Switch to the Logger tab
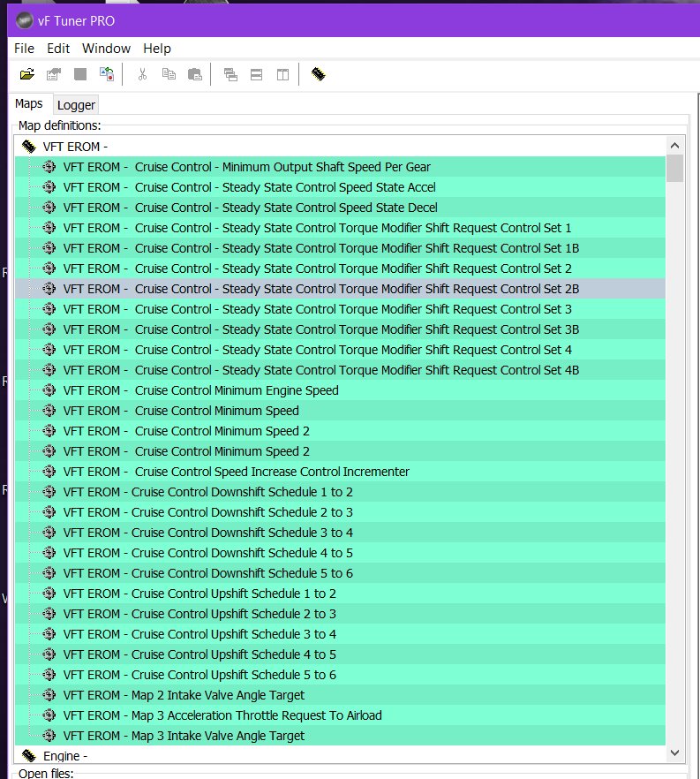Viewport: 700px width, 779px height. point(76,105)
